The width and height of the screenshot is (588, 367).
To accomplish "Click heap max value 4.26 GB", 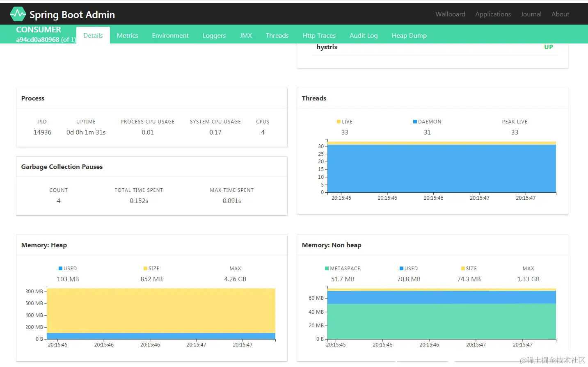I will (x=235, y=279).
